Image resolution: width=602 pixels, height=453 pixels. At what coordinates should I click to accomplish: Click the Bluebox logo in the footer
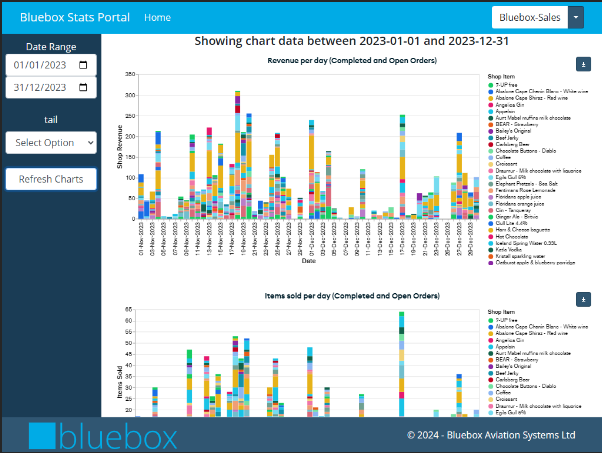[102, 436]
